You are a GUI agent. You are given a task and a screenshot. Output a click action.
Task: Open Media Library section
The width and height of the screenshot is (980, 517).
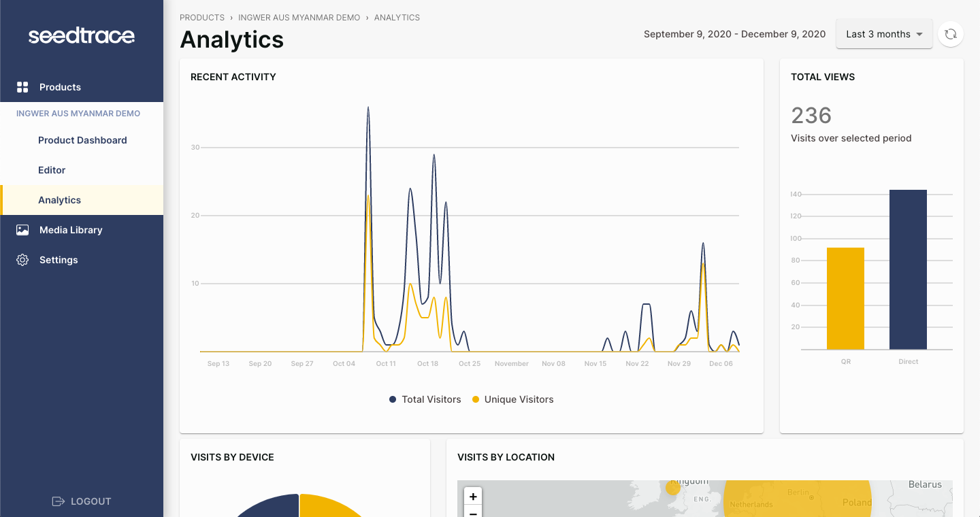click(x=82, y=230)
